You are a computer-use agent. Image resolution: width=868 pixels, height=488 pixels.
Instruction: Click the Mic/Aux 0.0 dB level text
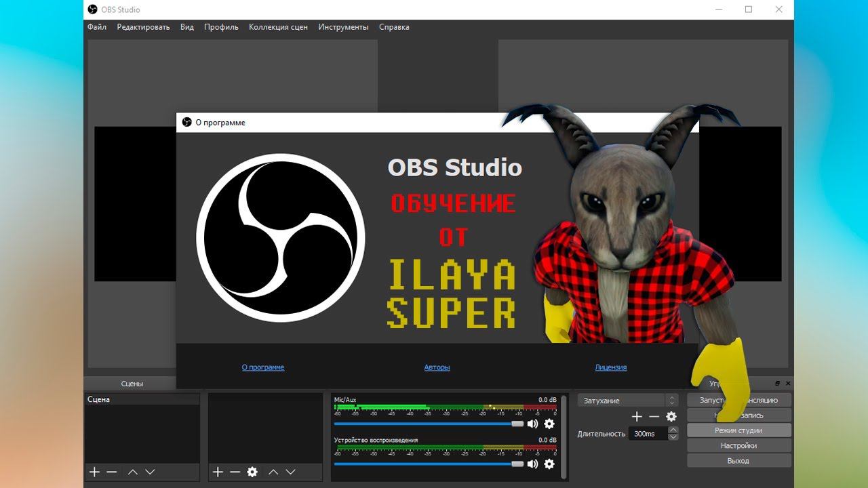click(547, 400)
